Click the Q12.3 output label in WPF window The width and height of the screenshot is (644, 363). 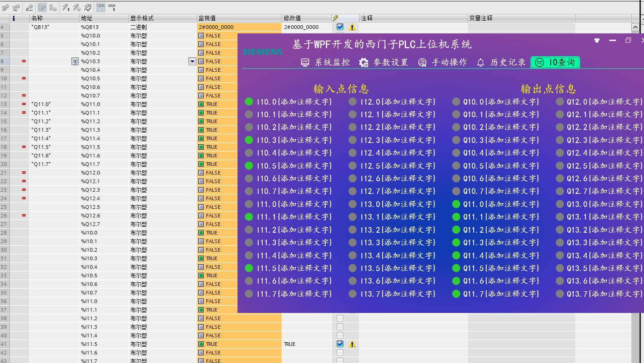[604, 140]
